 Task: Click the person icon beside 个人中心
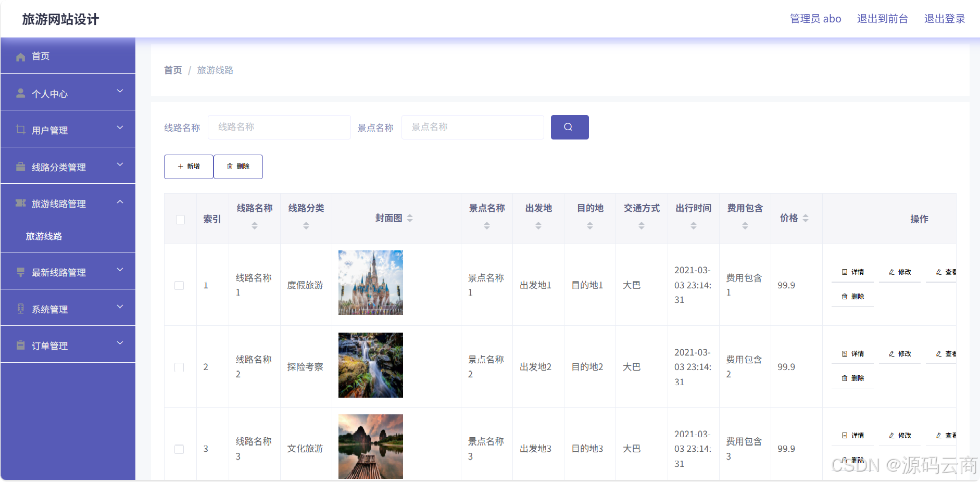pyautogui.click(x=20, y=93)
